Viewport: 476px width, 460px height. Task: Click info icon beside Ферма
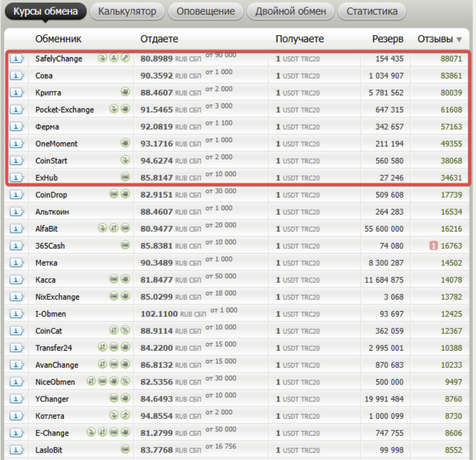(17, 126)
